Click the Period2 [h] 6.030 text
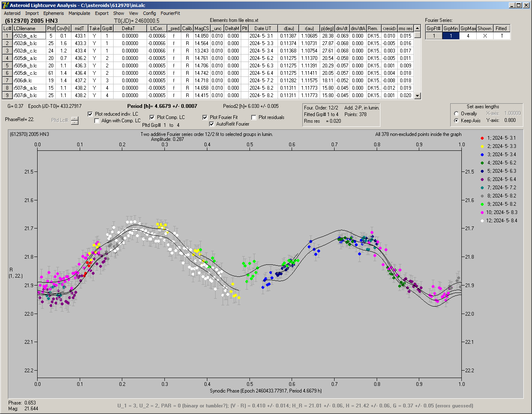532x414 pixels. pos(251,106)
